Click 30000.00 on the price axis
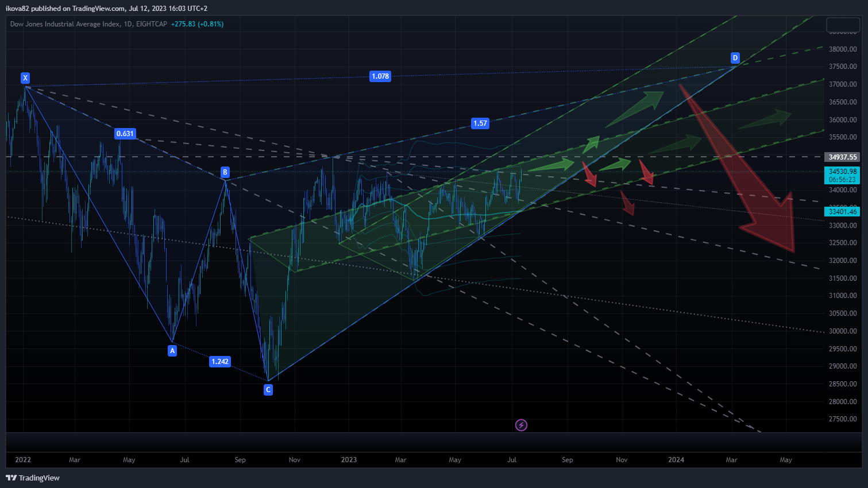The image size is (868, 488). (843, 331)
